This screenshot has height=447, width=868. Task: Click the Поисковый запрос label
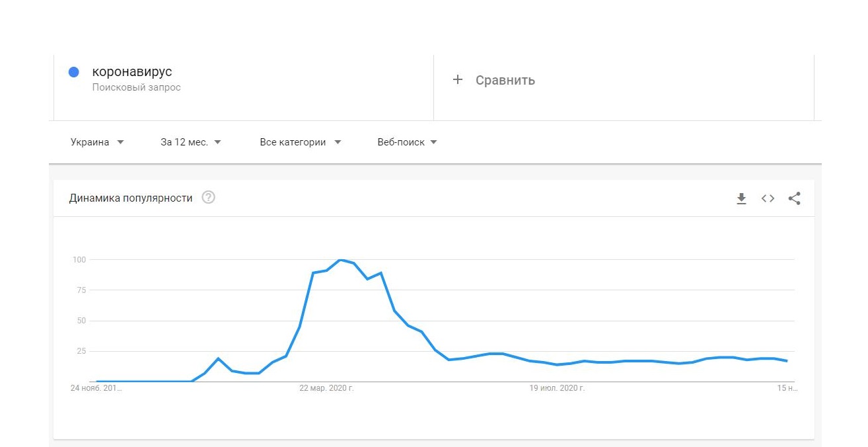(136, 87)
